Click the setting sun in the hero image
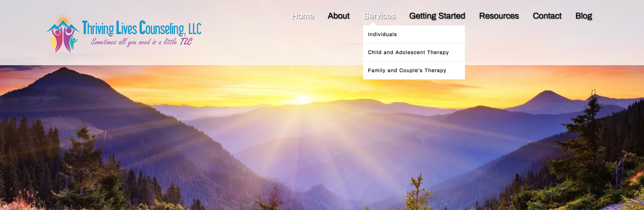The width and height of the screenshot is (644, 210). pos(303,99)
